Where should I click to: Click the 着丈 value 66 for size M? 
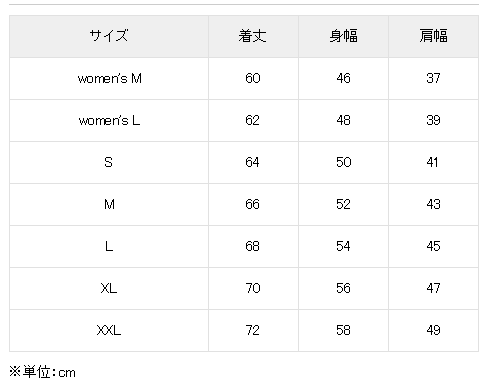[x=253, y=205]
